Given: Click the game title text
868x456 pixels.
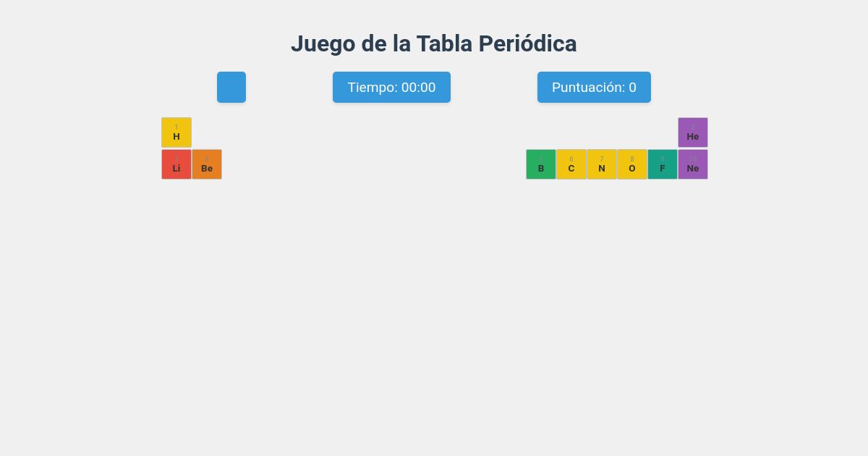Looking at the screenshot, I should click(434, 44).
